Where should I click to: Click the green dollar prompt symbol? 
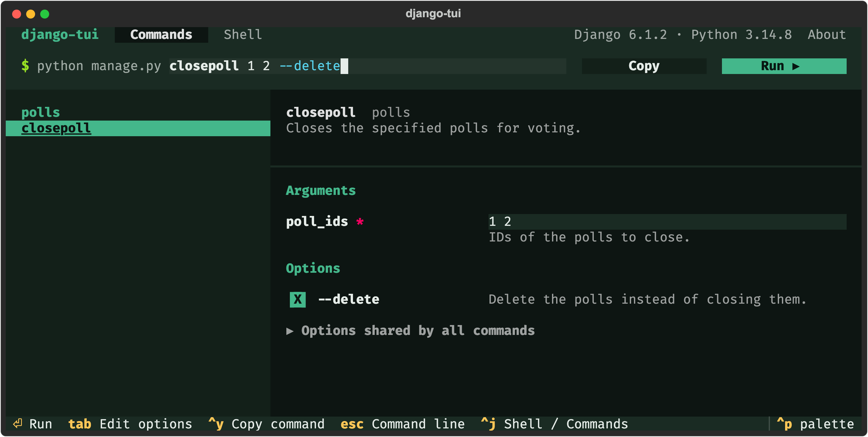[x=25, y=66]
